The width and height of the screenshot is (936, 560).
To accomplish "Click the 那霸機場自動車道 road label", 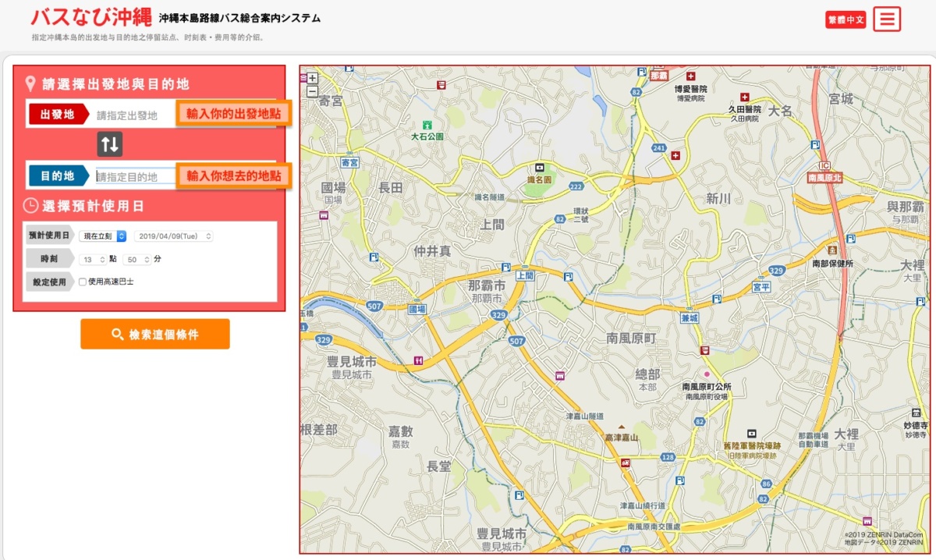I will click(814, 439).
